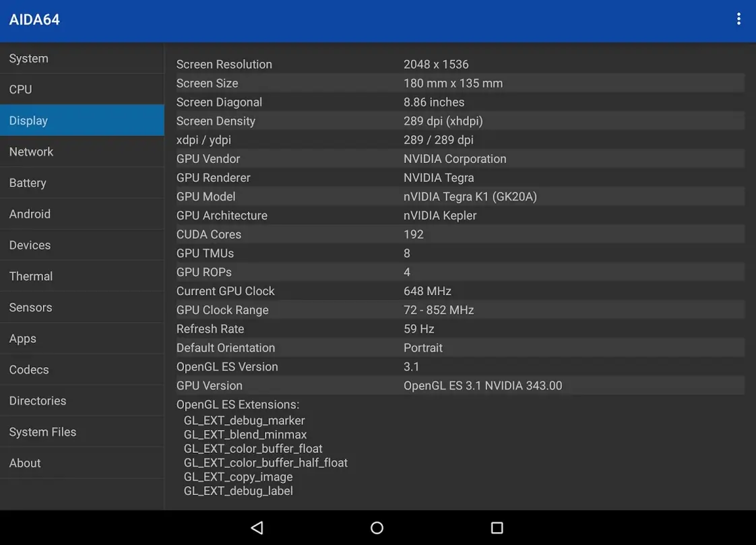The image size is (756, 545).
Task: Select the GPU Clock Range row label
Action: point(222,310)
